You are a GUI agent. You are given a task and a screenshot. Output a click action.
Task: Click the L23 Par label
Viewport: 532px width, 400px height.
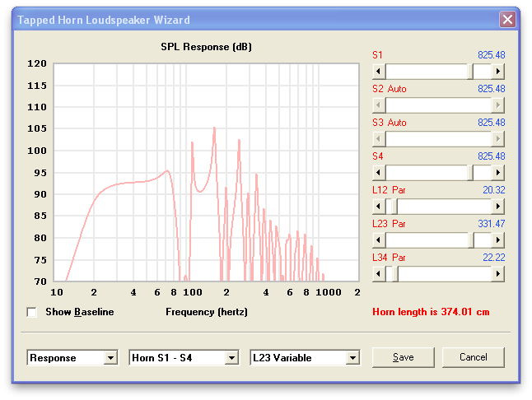389,224
